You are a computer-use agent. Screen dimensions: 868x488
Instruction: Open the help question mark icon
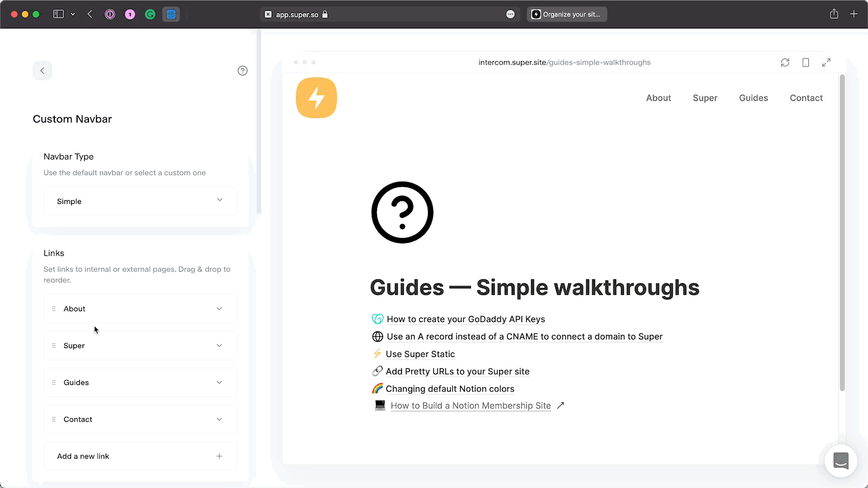[242, 70]
